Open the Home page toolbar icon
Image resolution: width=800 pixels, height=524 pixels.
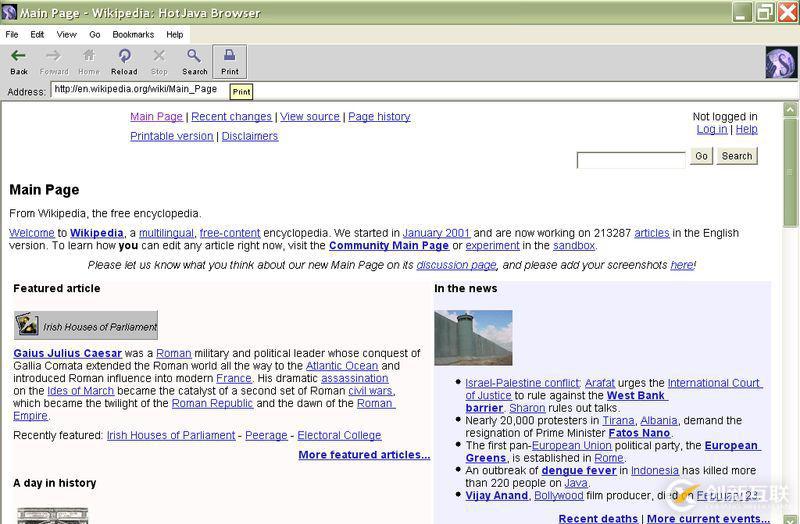click(89, 62)
